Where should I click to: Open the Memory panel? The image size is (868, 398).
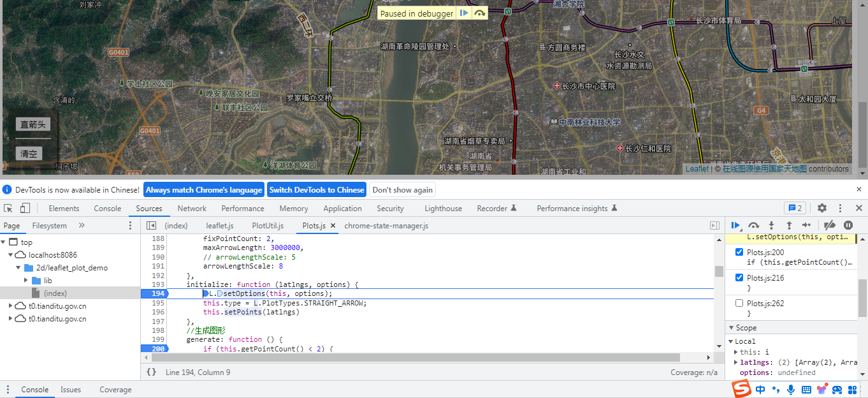point(294,209)
